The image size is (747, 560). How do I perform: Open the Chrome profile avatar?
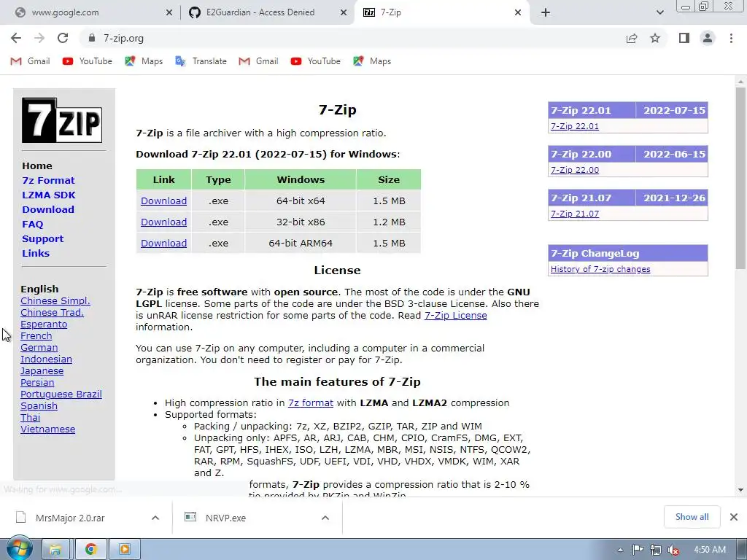click(708, 38)
